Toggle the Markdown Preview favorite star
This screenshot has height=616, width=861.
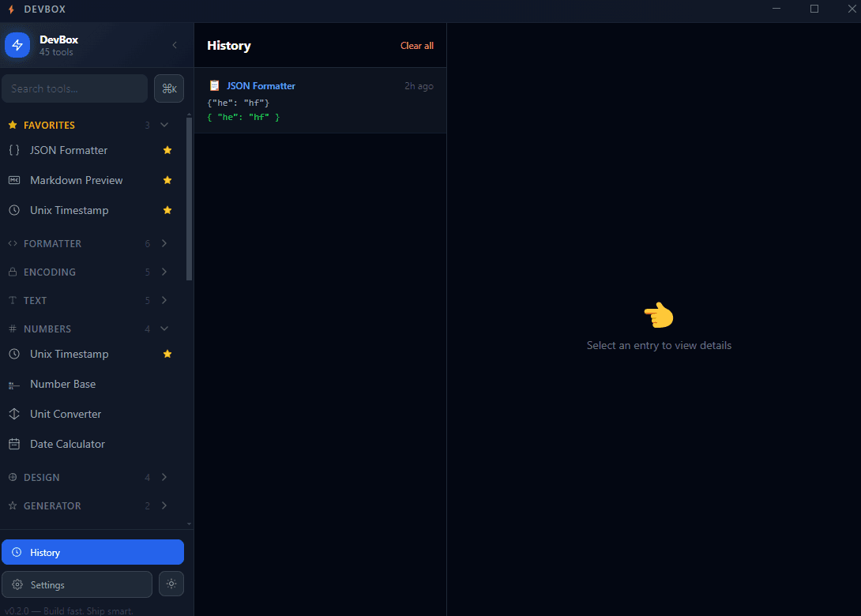pos(167,180)
